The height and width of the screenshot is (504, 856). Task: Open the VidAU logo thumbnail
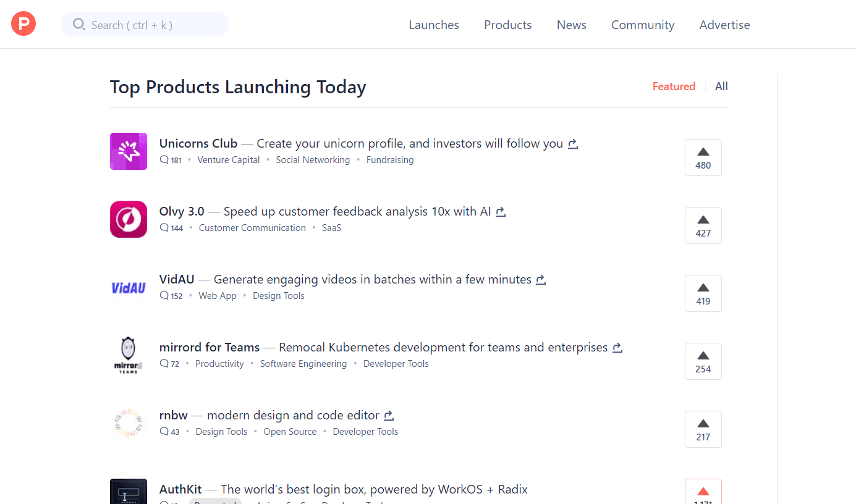click(129, 287)
